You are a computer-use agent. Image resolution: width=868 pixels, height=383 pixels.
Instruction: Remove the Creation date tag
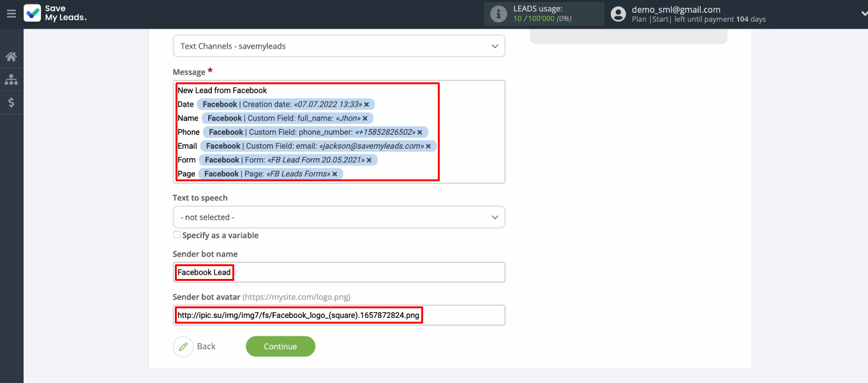(x=366, y=104)
